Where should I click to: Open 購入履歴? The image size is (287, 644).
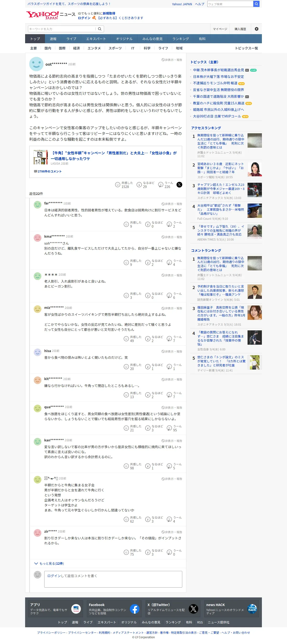[x=240, y=29]
